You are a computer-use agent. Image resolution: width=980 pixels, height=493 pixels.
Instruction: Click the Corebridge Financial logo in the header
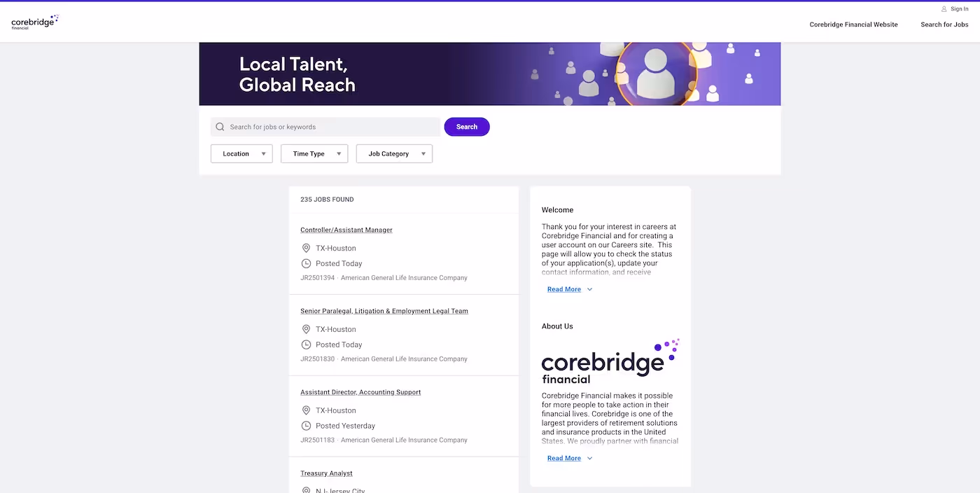coord(34,21)
